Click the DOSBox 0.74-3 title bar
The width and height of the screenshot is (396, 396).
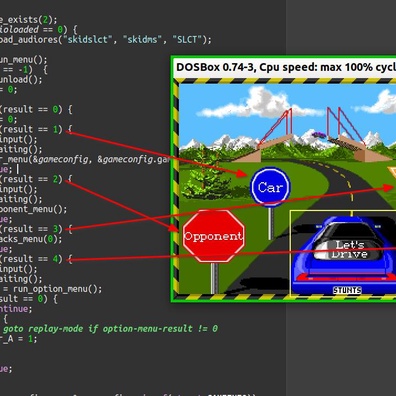[285, 67]
